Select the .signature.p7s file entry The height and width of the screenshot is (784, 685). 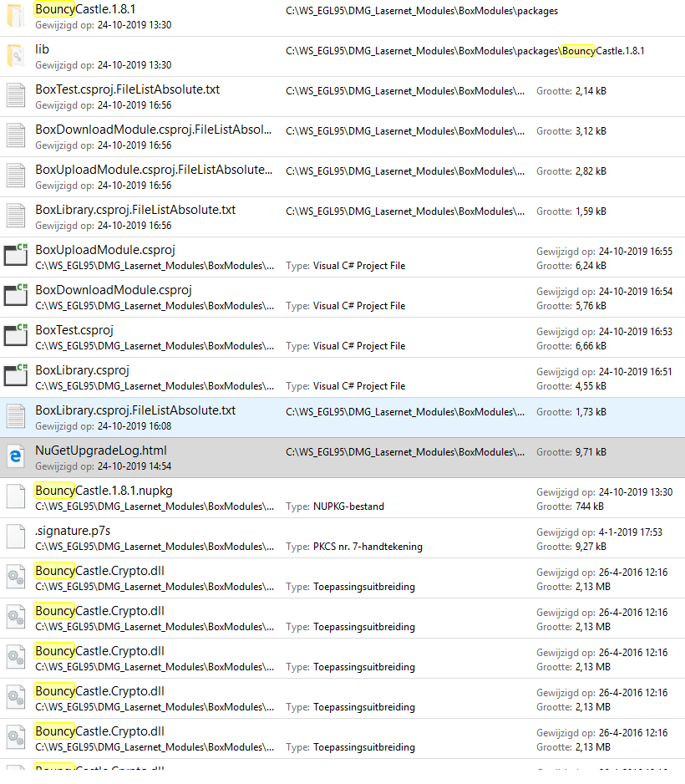pyautogui.click(x=73, y=530)
